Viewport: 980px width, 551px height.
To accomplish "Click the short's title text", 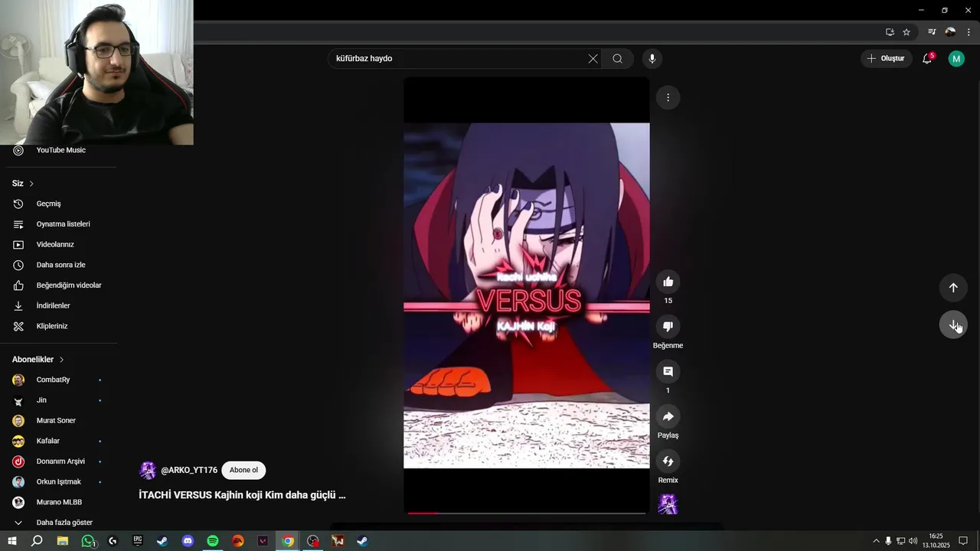I will pyautogui.click(x=242, y=495).
